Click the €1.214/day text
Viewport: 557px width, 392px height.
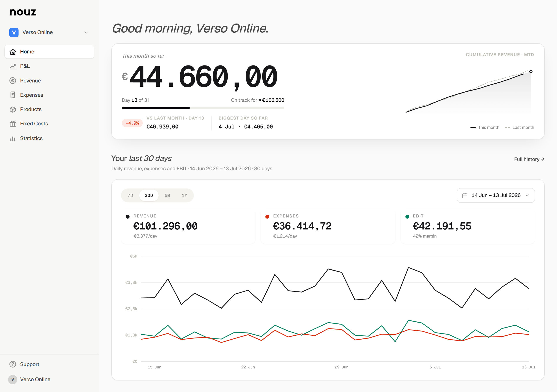[x=285, y=236]
